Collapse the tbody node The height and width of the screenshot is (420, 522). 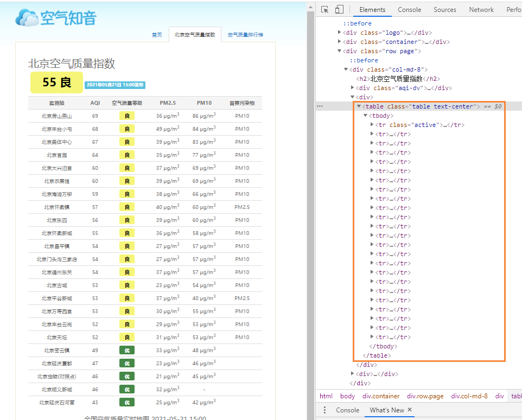tap(365, 116)
